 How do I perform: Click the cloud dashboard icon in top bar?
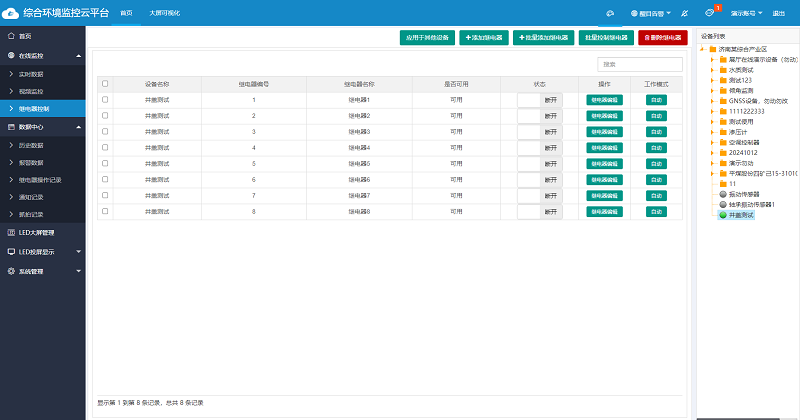point(610,13)
